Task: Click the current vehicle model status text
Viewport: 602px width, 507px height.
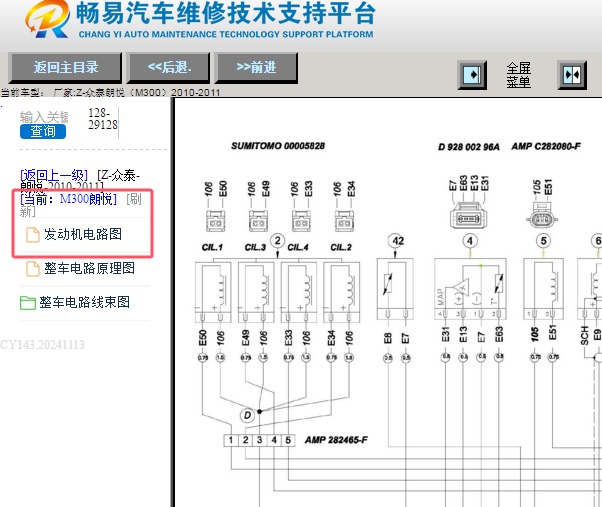Action: [111, 92]
